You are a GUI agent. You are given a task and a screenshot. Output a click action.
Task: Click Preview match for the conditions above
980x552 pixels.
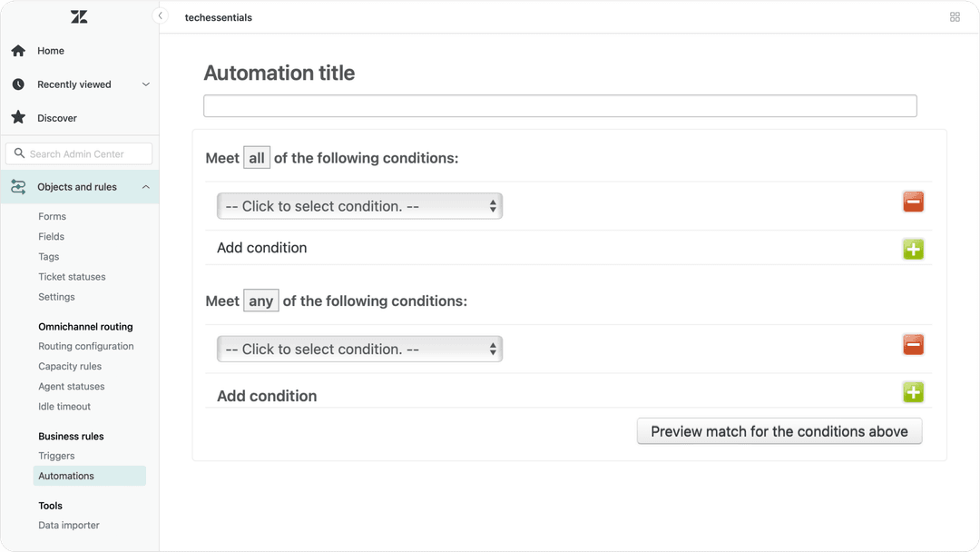[x=779, y=431]
